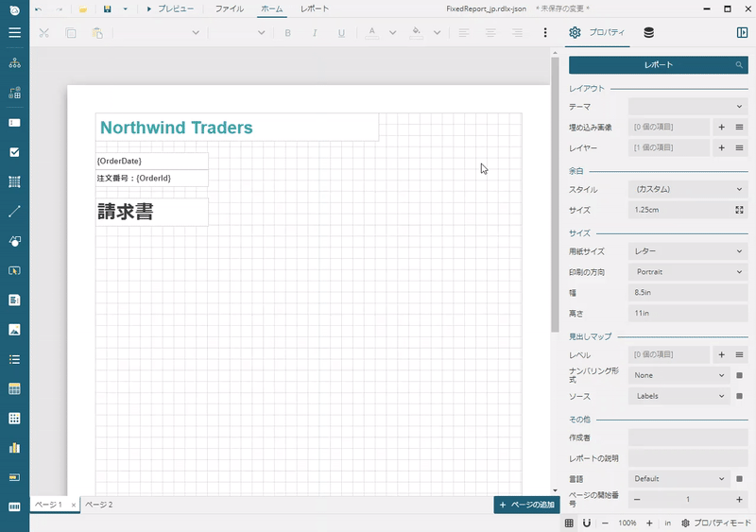Open the data sources database icon tab
756x532 pixels.
tap(648, 33)
